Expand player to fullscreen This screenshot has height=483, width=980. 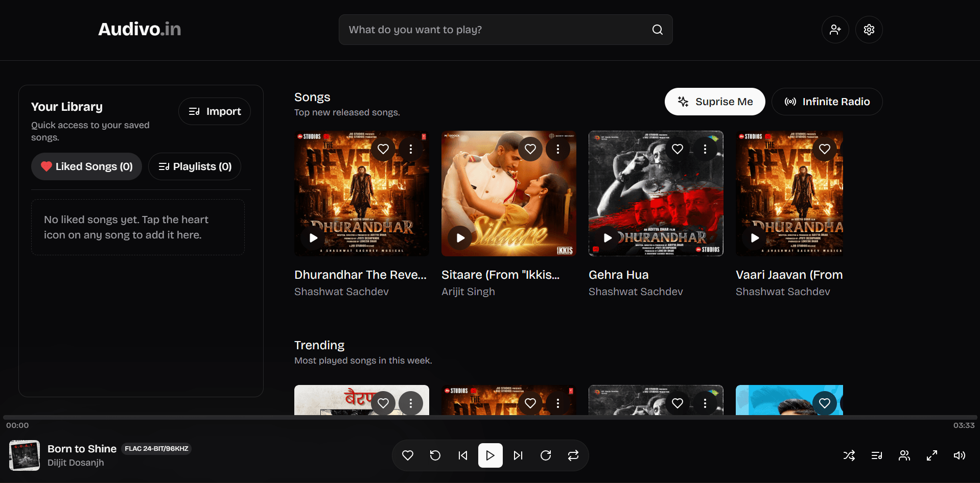point(932,455)
